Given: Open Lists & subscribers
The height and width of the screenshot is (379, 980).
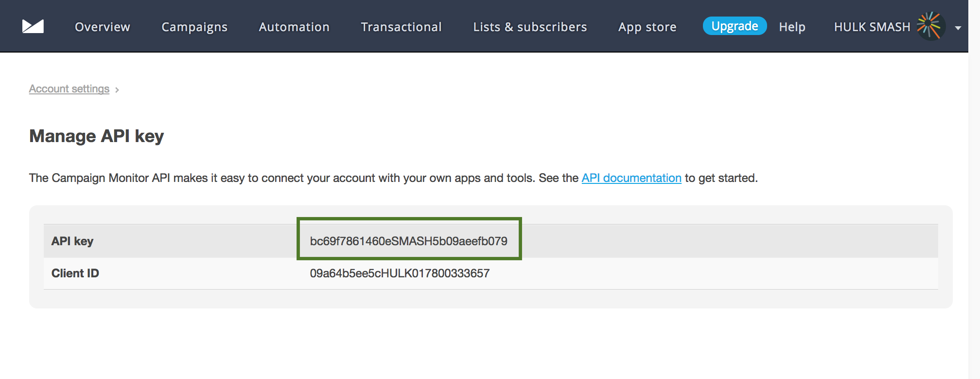Looking at the screenshot, I should 530,27.
